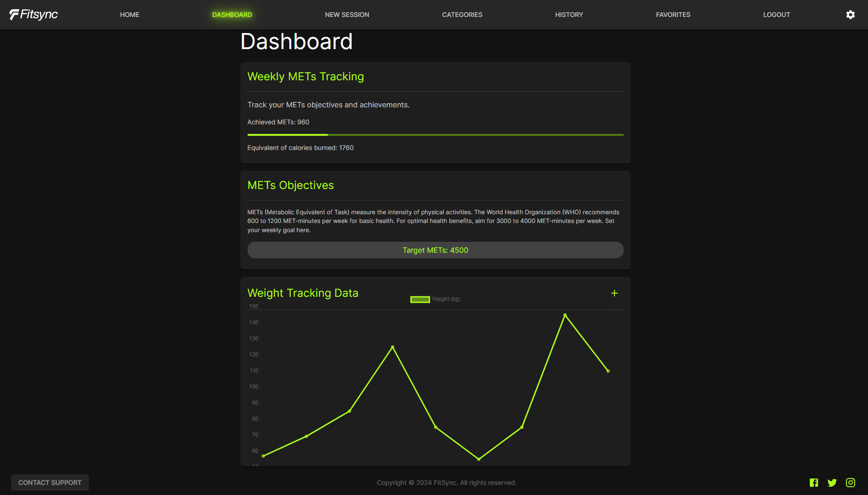Click the copyright 2024 FitSync text

(x=447, y=483)
